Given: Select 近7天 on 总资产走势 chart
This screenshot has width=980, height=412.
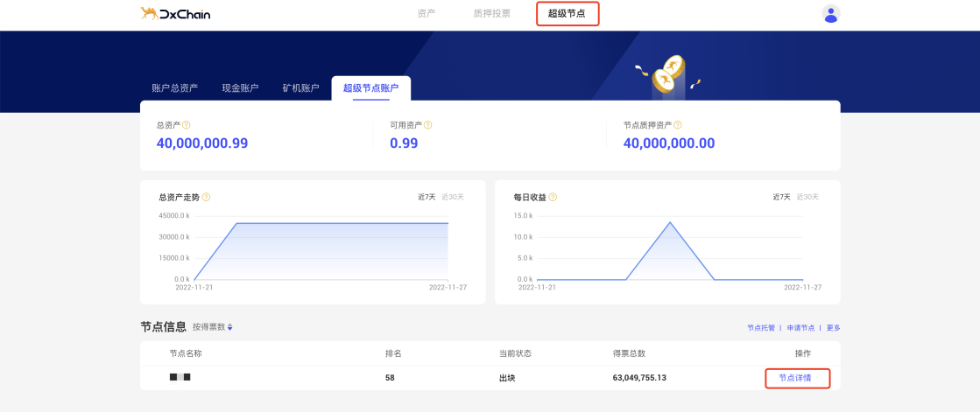Looking at the screenshot, I should click(x=427, y=198).
